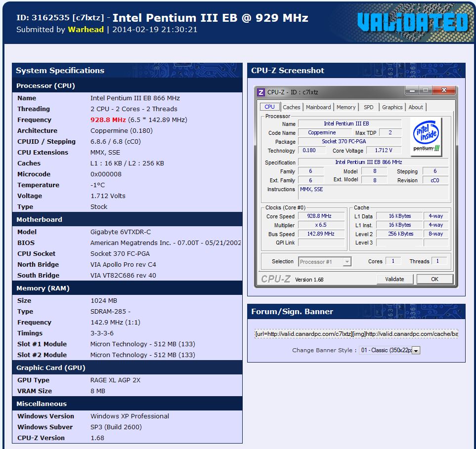Click the Bus Speed 142.89 MHz field
Image resolution: width=476 pixels, height=449 pixels.
321,234
